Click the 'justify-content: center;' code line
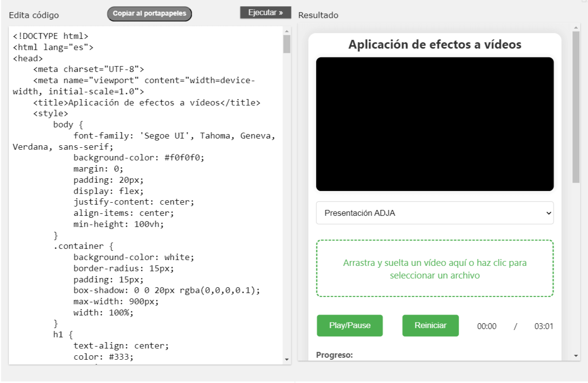The width and height of the screenshot is (588, 383). click(134, 202)
